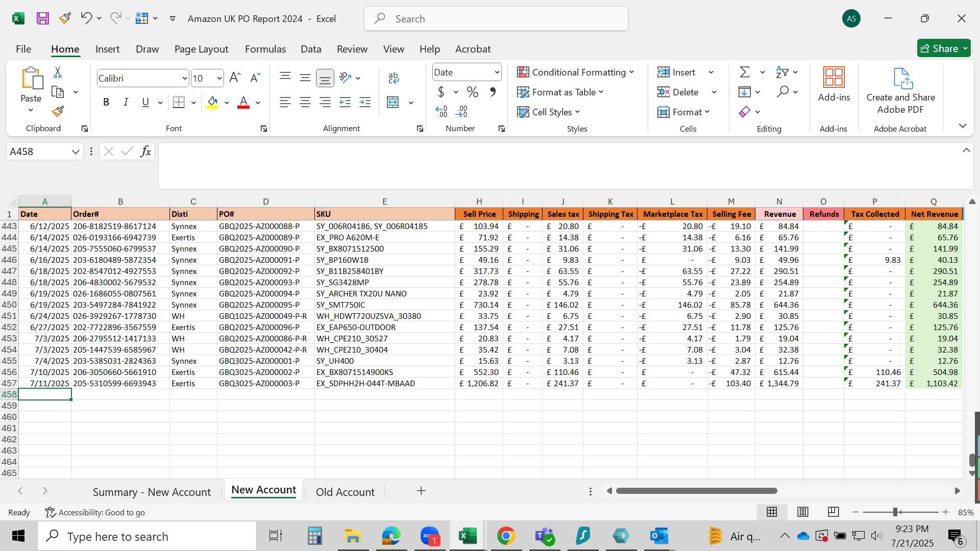Click the Find & Select magnifier icon
The height and width of the screenshot is (551, 980).
pyautogui.click(x=782, y=92)
